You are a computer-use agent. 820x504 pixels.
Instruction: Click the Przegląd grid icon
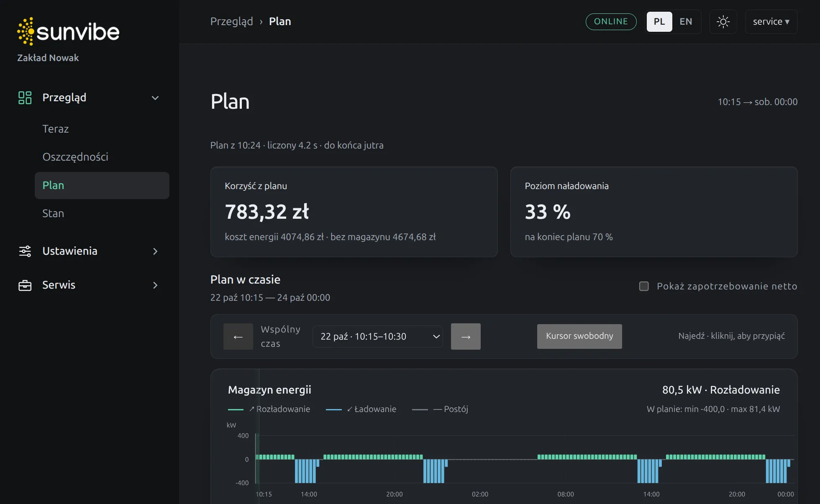25,98
